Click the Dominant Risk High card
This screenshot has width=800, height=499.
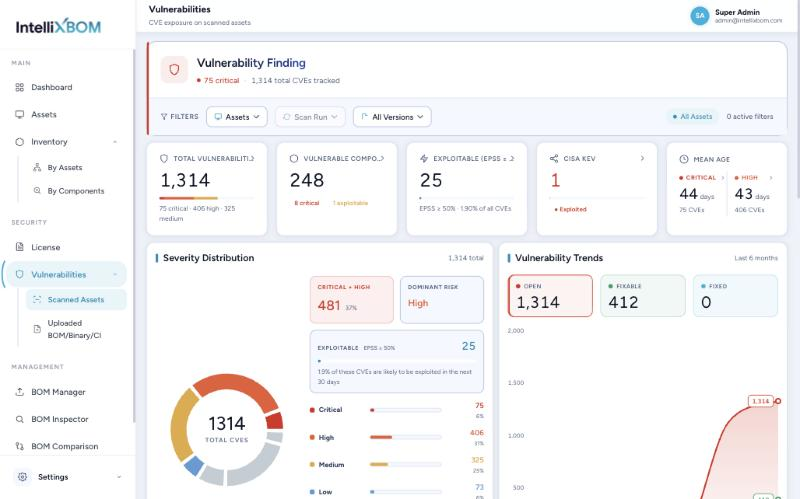[x=442, y=300]
